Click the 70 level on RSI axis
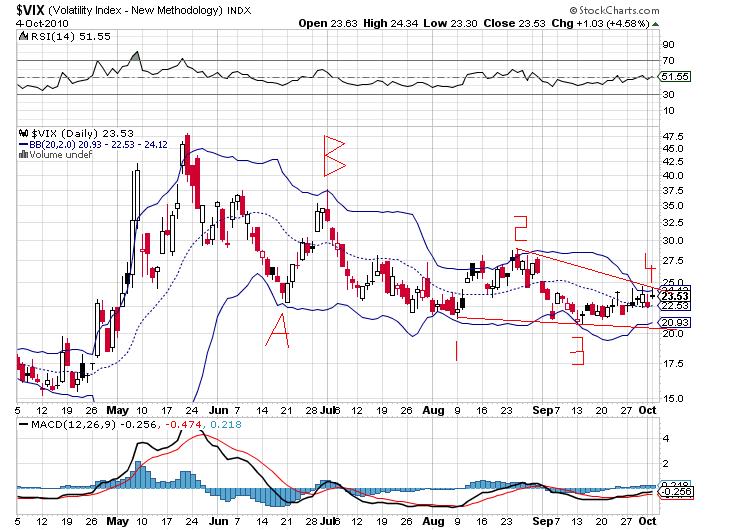The width and height of the screenshot is (756, 530). (x=668, y=61)
